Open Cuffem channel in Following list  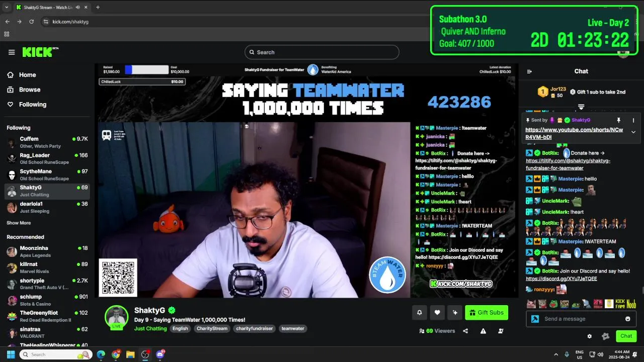[x=47, y=142]
